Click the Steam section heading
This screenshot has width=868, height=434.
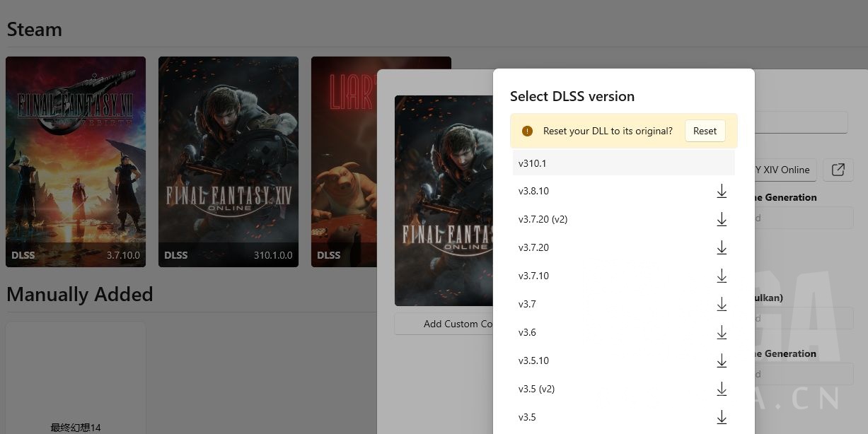point(34,29)
